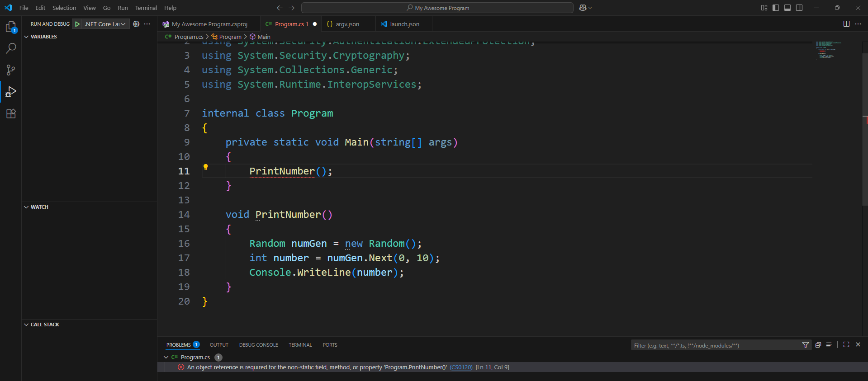The height and width of the screenshot is (381, 868).
Task: Open launch.json via the debug gear icon
Action: [x=136, y=24]
